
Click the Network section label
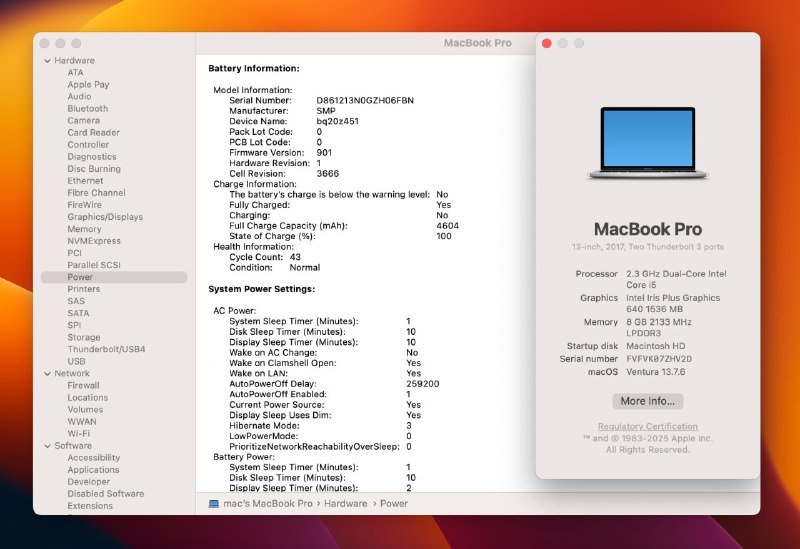(x=72, y=373)
